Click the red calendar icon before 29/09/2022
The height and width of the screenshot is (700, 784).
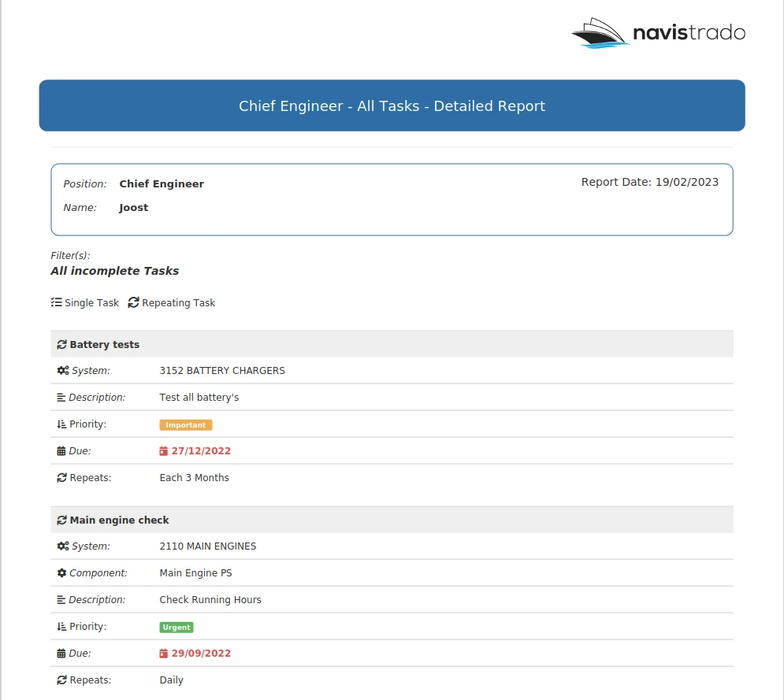[164, 653]
